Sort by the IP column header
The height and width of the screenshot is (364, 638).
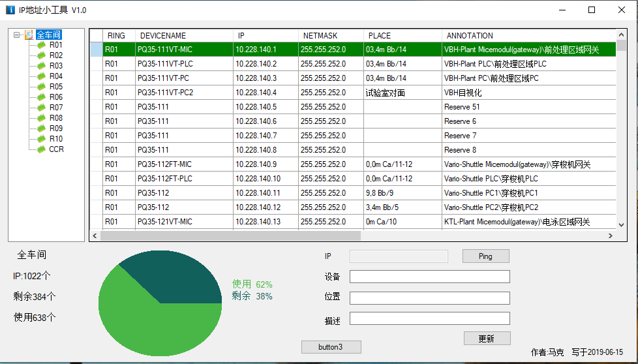click(x=266, y=35)
